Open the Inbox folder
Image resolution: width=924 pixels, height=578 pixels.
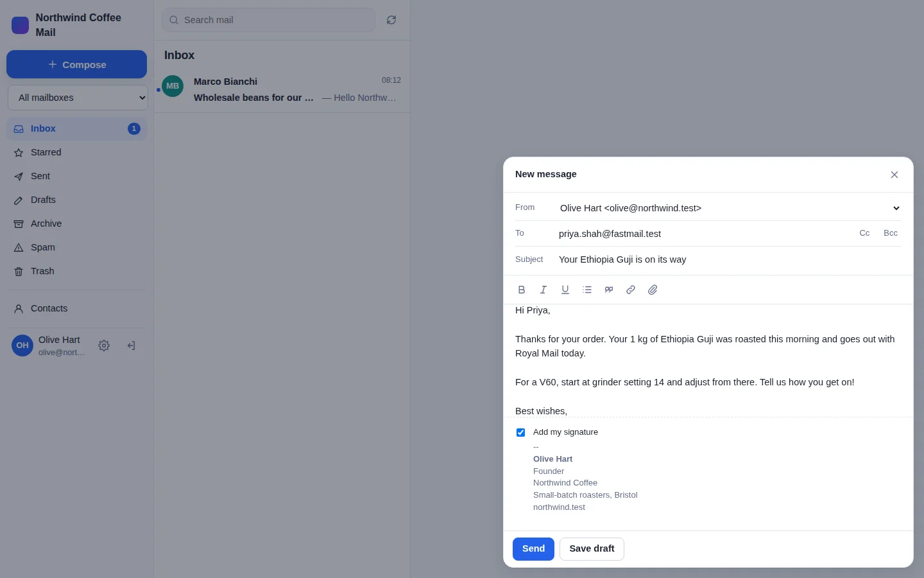click(77, 128)
